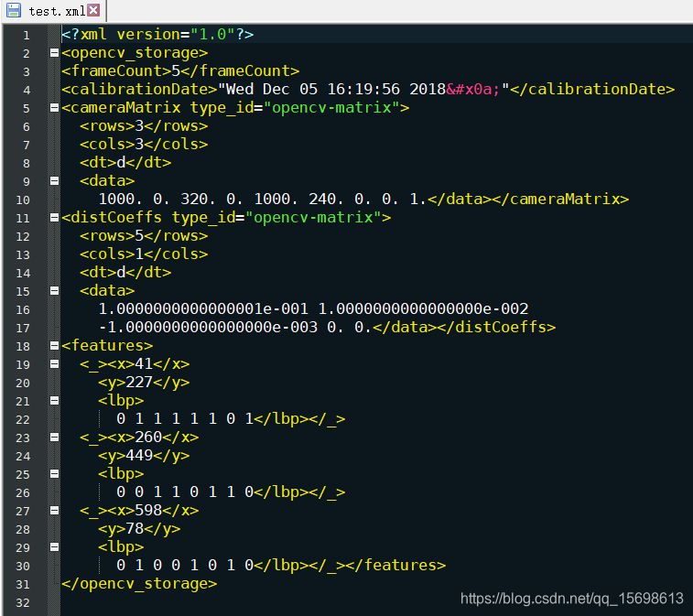The width and height of the screenshot is (693, 616).
Task: Click the <y>227</y> text
Action: [144, 383]
